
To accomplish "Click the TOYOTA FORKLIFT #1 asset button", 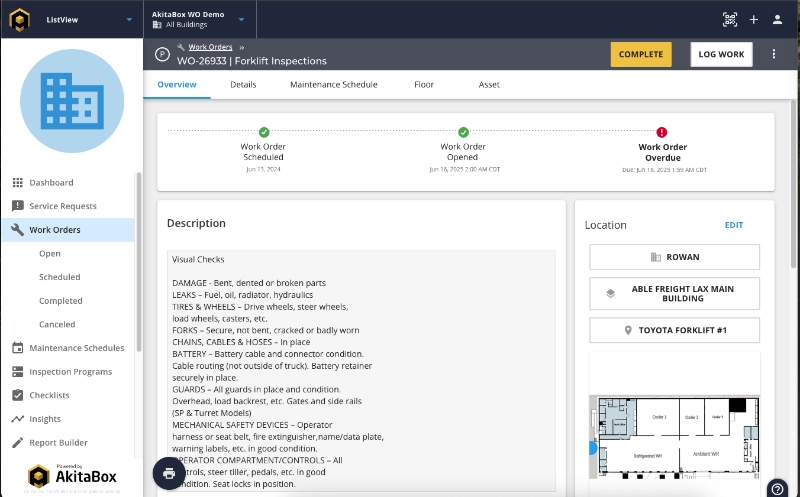I will coord(674,330).
